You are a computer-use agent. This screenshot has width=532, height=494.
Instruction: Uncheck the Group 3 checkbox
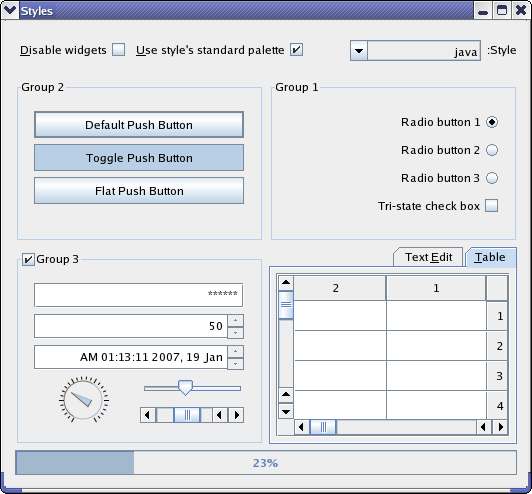(28, 259)
